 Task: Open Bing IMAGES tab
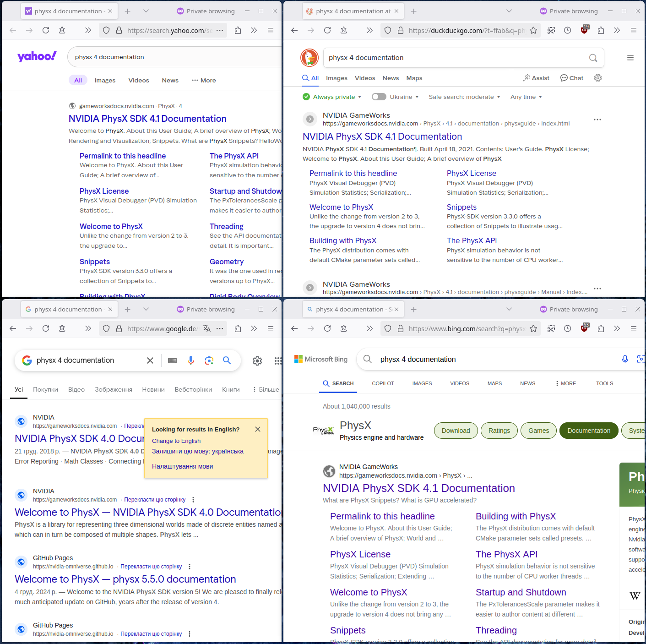pos(422,383)
